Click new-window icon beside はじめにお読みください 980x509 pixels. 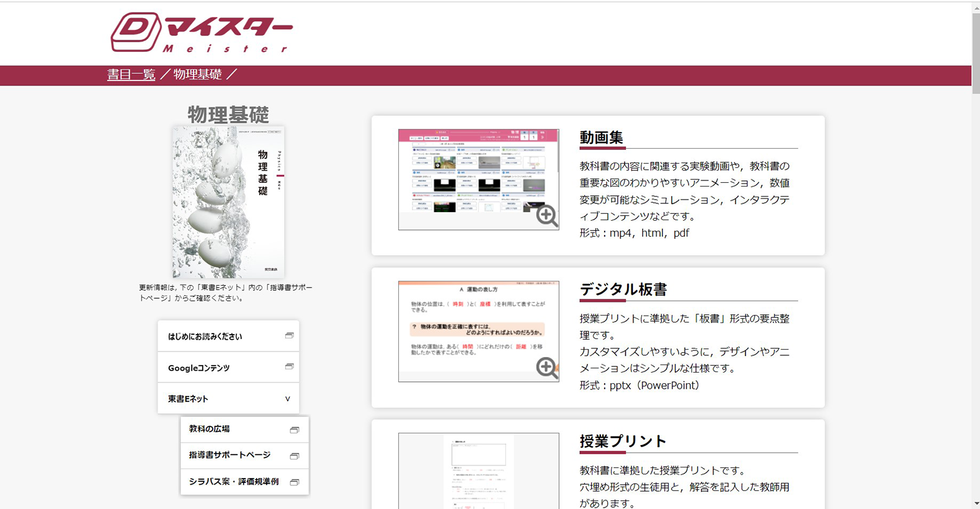289,336
